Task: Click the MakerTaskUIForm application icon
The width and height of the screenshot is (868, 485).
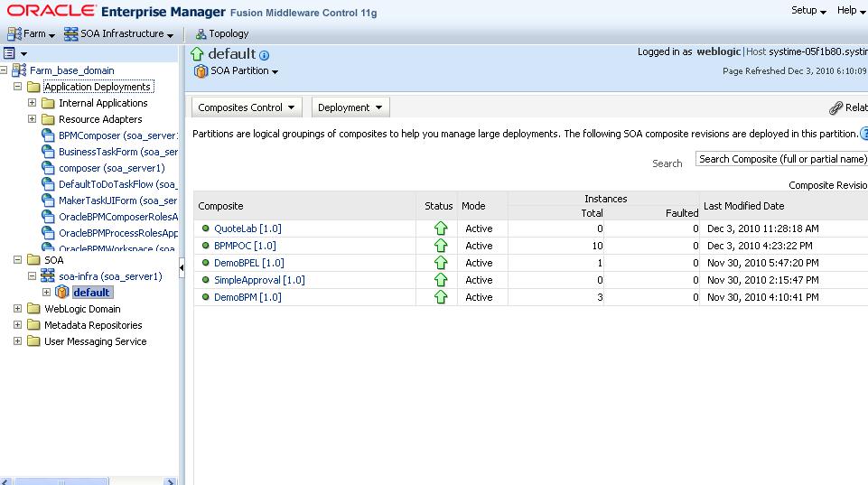Action: coord(48,201)
